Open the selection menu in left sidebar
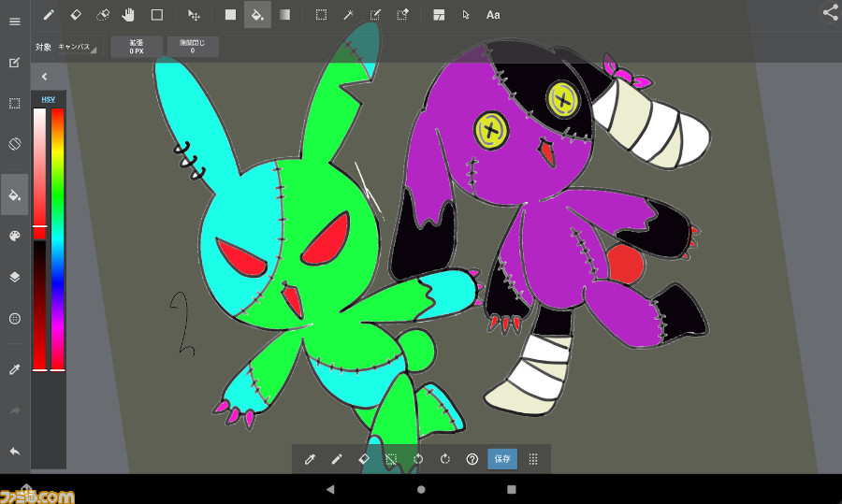This screenshot has height=504, width=842. point(14,104)
